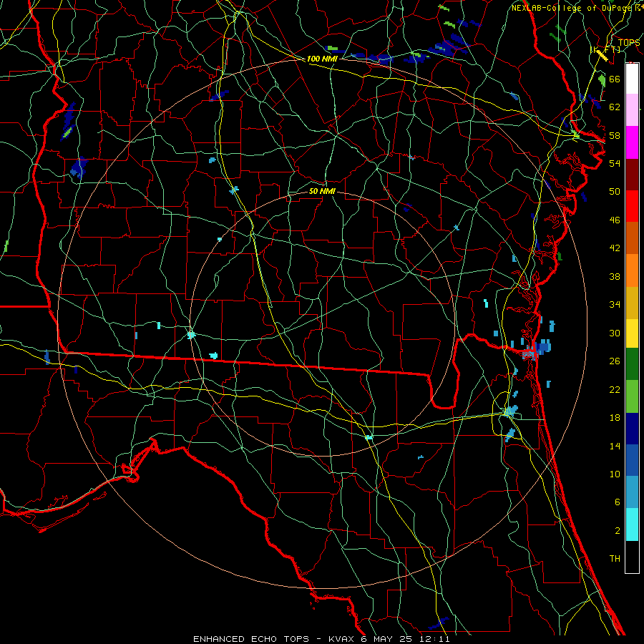Select the "22" scale value

(x=615, y=389)
